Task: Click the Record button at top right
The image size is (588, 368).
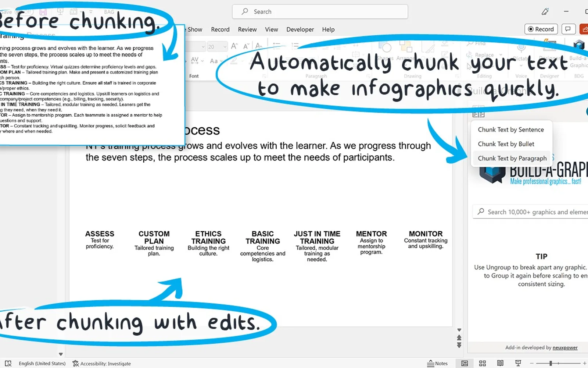Action: (541, 29)
